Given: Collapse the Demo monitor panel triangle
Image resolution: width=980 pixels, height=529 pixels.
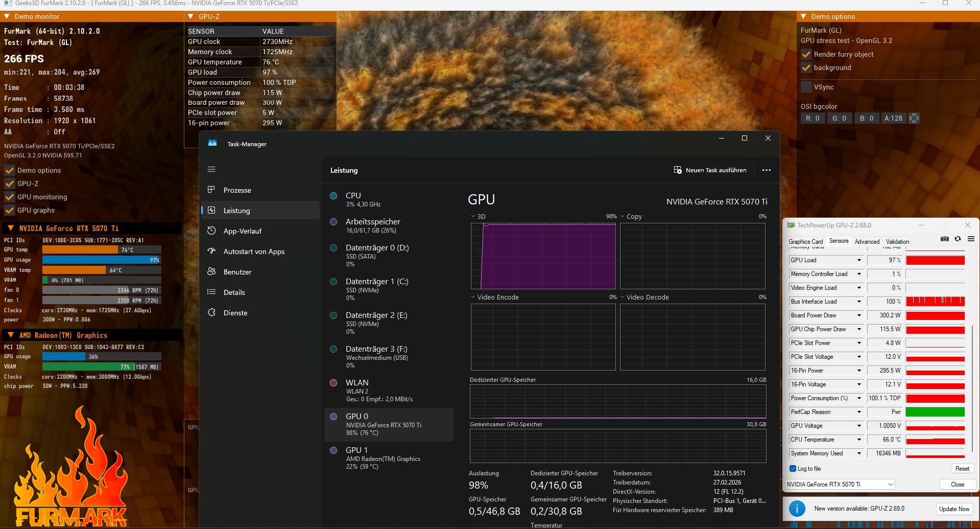Looking at the screenshot, I should (7, 16).
